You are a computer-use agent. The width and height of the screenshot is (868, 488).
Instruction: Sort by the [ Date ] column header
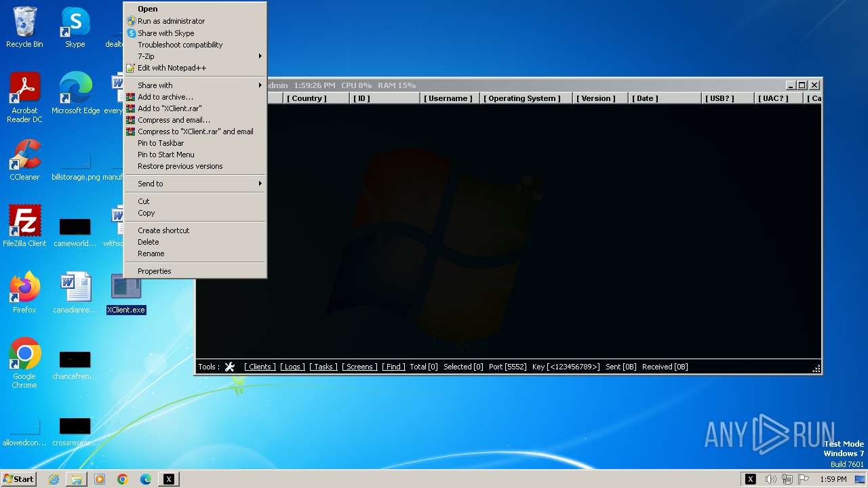click(665, 98)
